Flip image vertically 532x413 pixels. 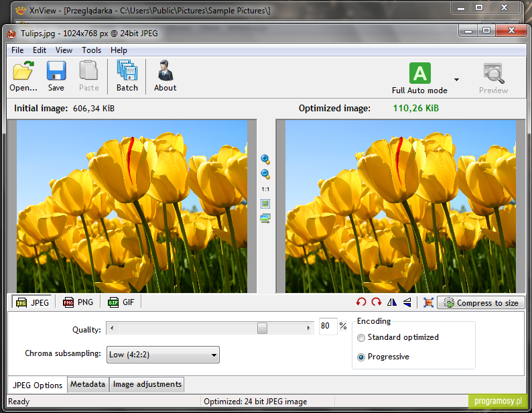pos(407,302)
